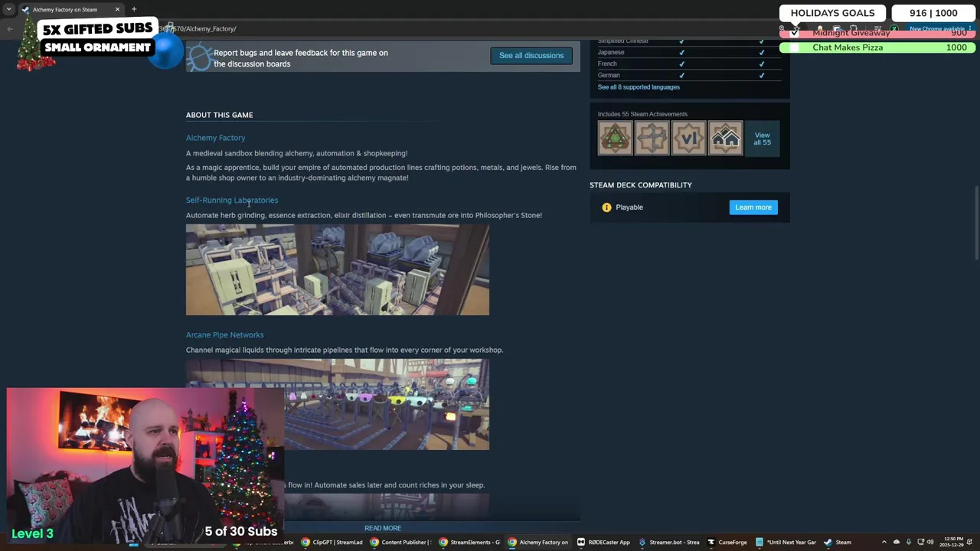Click the browser address bar URL
Screen dimensions: 980x551
tap(198, 29)
